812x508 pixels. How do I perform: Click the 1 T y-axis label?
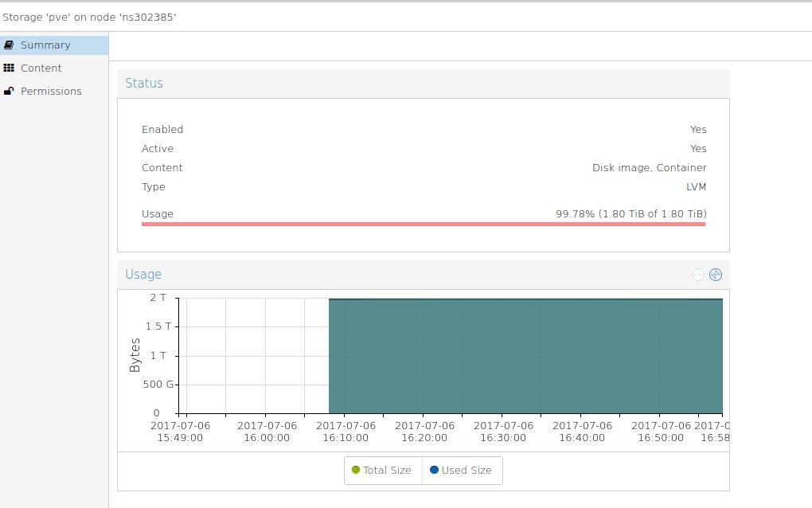click(158, 356)
